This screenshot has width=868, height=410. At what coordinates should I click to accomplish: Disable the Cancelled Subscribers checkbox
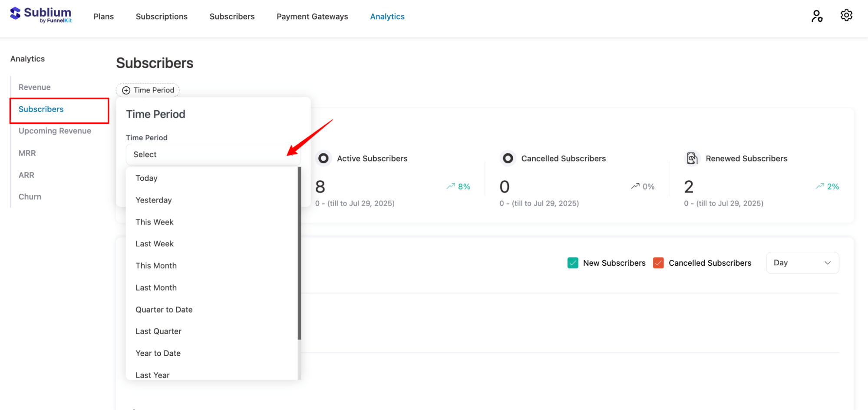658,263
